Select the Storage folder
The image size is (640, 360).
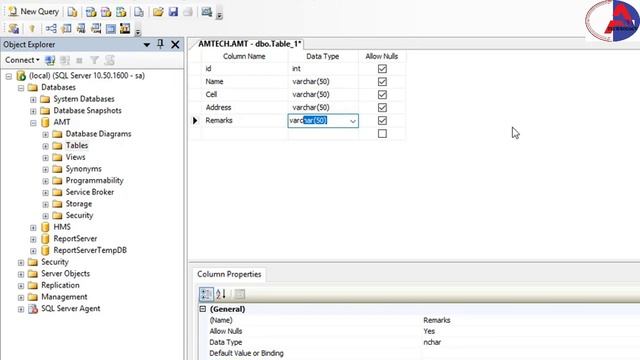79,204
